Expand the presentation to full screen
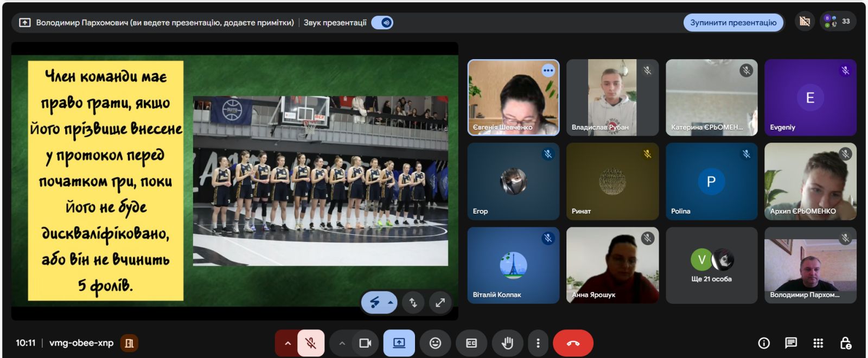 (x=440, y=303)
